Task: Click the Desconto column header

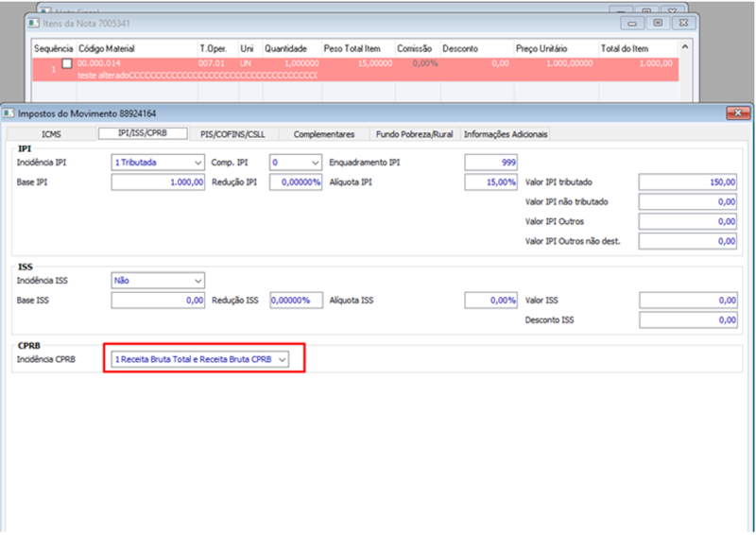Action: (x=477, y=49)
